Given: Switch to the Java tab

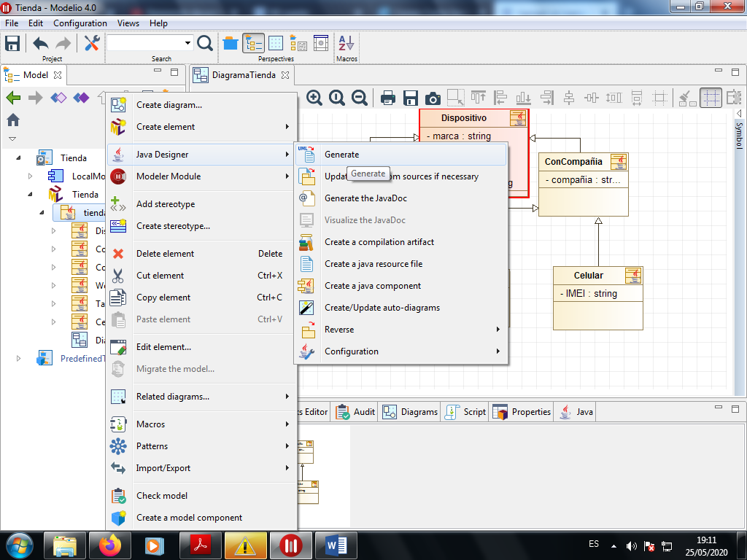Looking at the screenshot, I should (576, 412).
